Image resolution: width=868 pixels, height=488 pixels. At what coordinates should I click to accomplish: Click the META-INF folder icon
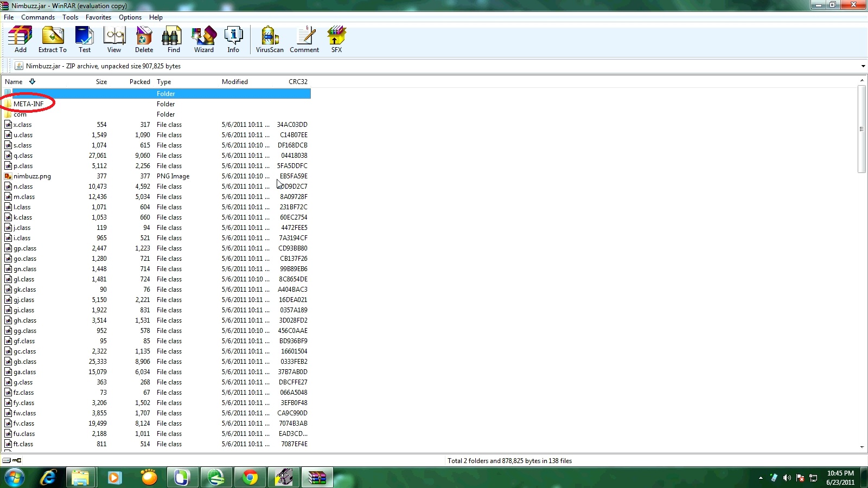(8, 104)
